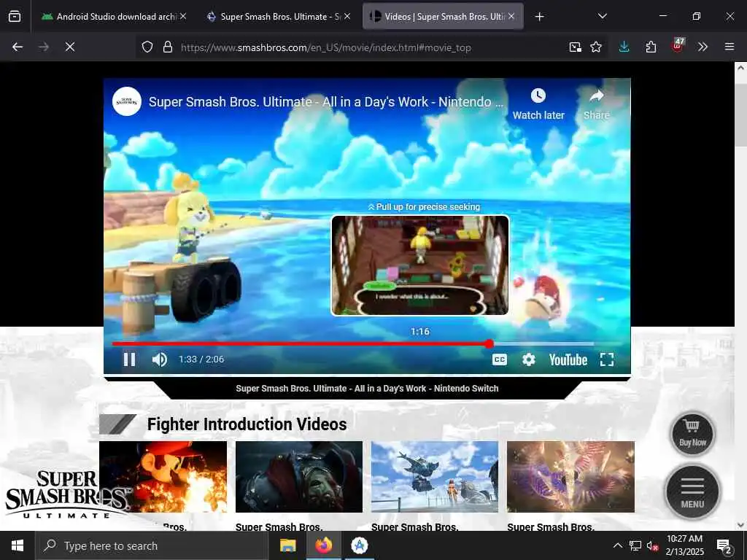Viewport: 747px width, 560px height.
Task: Click the Buy Now cart button
Action: click(x=693, y=434)
